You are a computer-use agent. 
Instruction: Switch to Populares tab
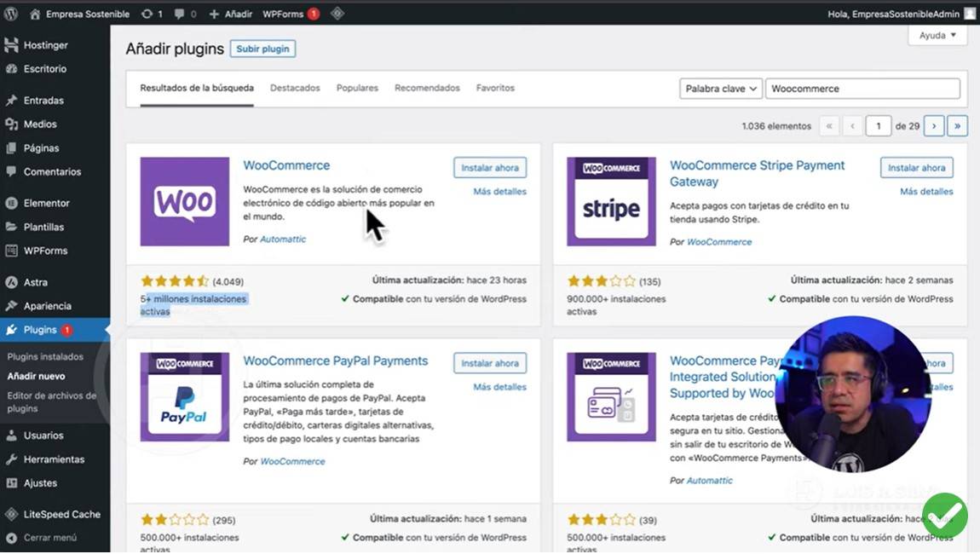[x=358, y=88]
